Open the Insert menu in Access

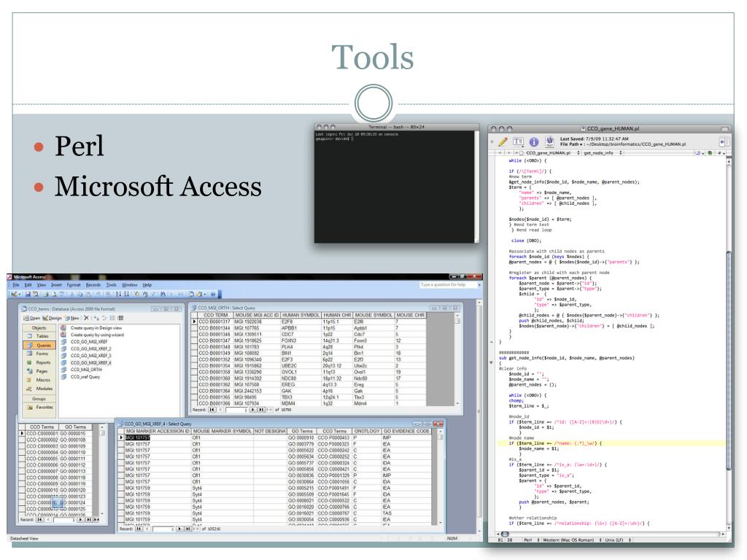point(57,285)
